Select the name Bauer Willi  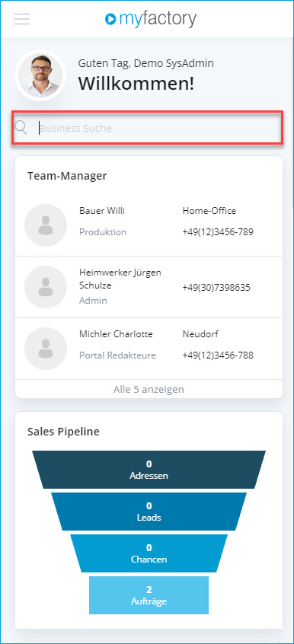pos(102,211)
